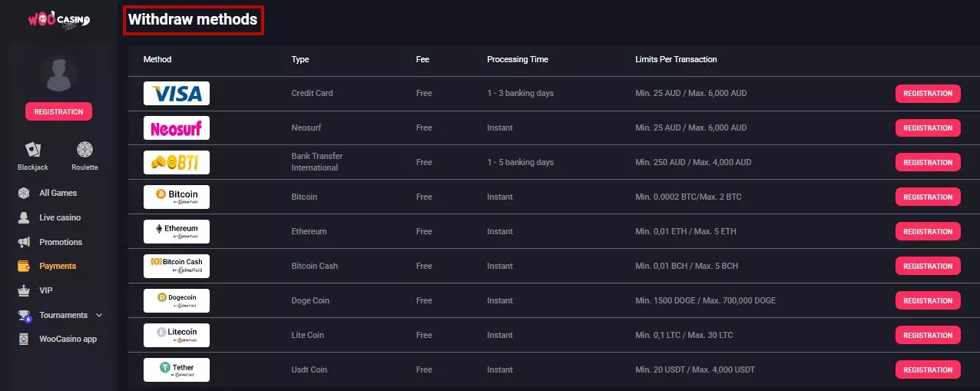Select the Bitcoin Cash logo
This screenshot has height=391, width=980.
click(x=177, y=266)
